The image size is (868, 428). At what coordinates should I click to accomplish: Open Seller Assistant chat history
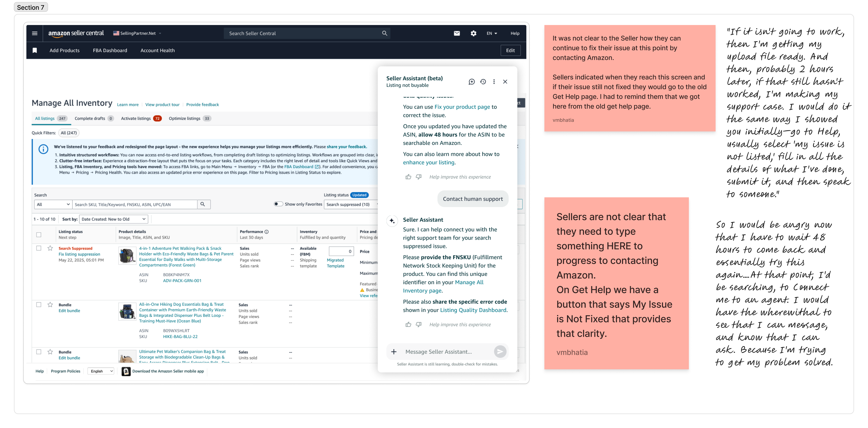pos(483,82)
